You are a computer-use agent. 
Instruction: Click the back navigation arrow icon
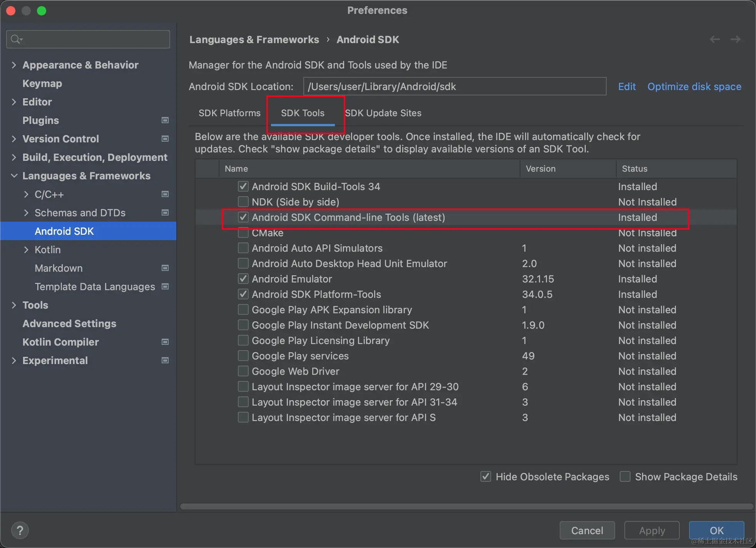714,39
